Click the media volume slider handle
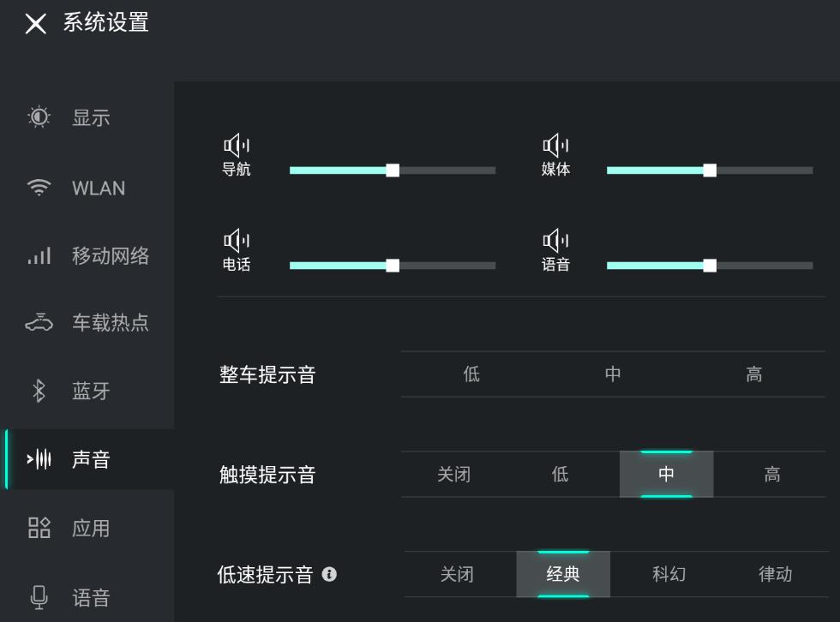The image size is (840, 622). (710, 170)
